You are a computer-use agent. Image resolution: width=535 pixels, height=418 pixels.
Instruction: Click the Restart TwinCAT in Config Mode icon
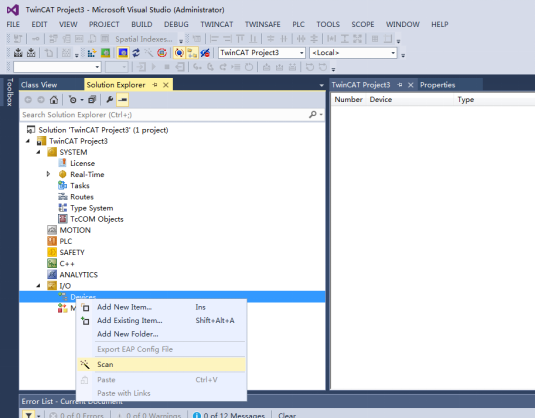click(123, 53)
